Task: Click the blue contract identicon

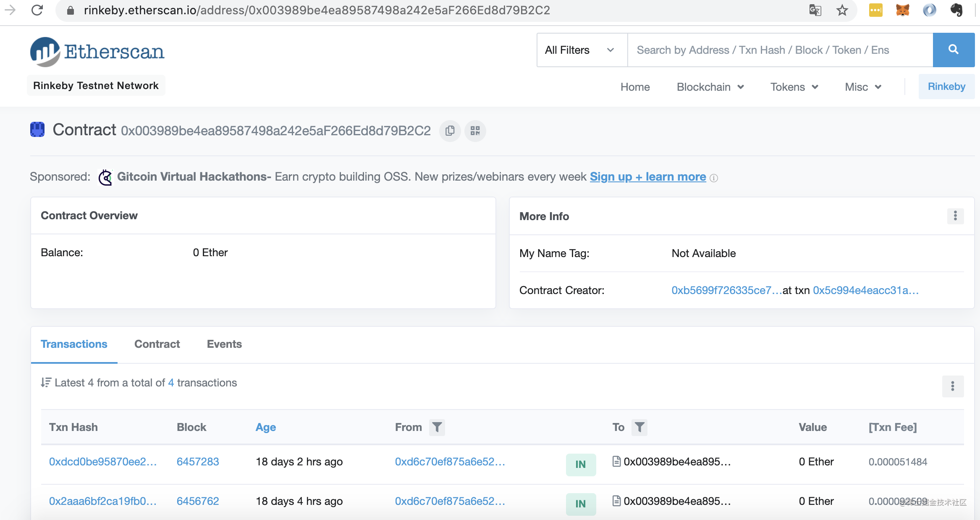Action: (x=37, y=129)
